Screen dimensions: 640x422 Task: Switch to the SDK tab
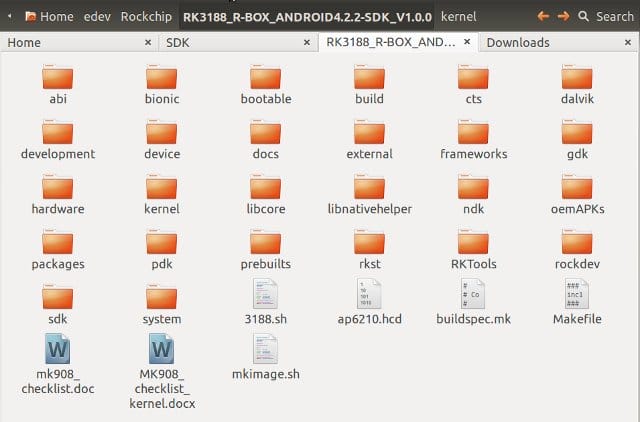pos(238,42)
